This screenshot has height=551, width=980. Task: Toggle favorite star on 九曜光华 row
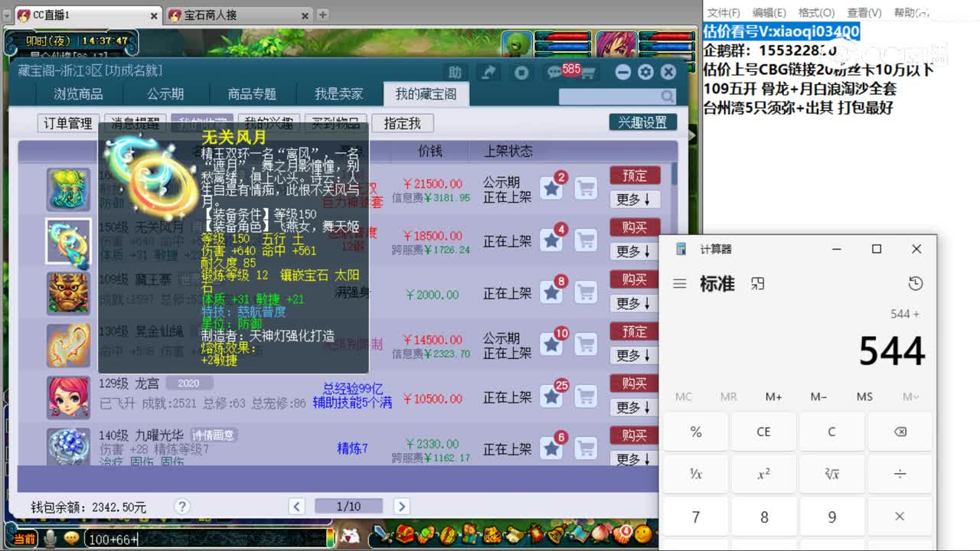551,448
